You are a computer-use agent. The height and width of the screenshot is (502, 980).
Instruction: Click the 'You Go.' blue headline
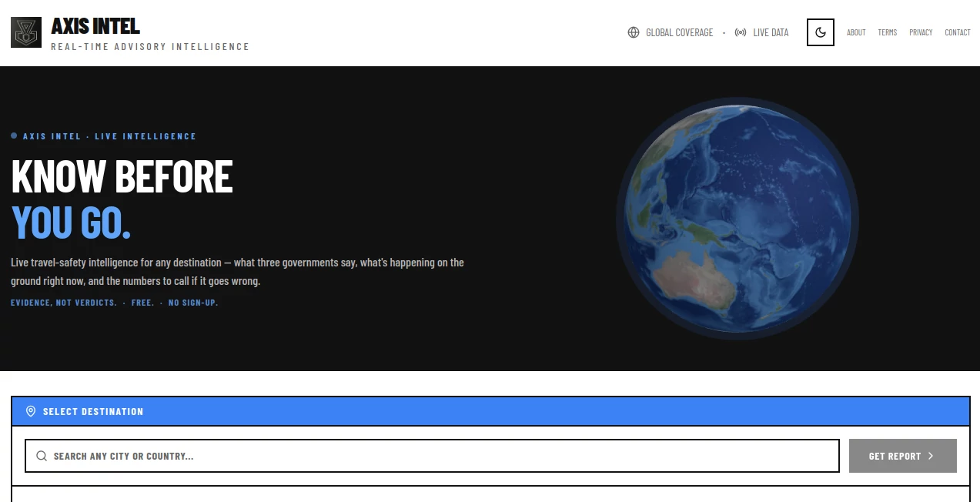pyautogui.click(x=71, y=222)
